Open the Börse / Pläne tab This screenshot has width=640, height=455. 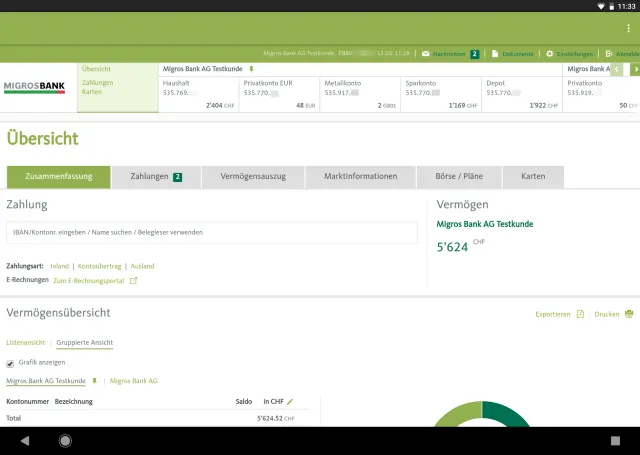(459, 177)
